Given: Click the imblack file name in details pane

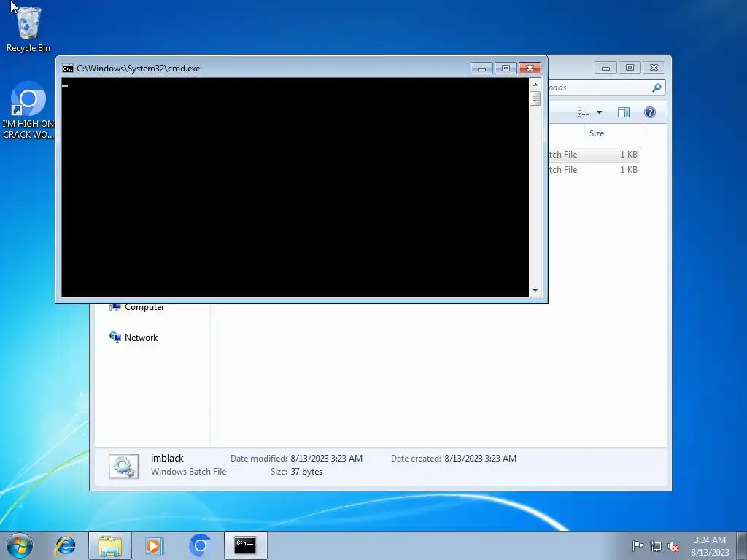Looking at the screenshot, I should pyautogui.click(x=167, y=458).
